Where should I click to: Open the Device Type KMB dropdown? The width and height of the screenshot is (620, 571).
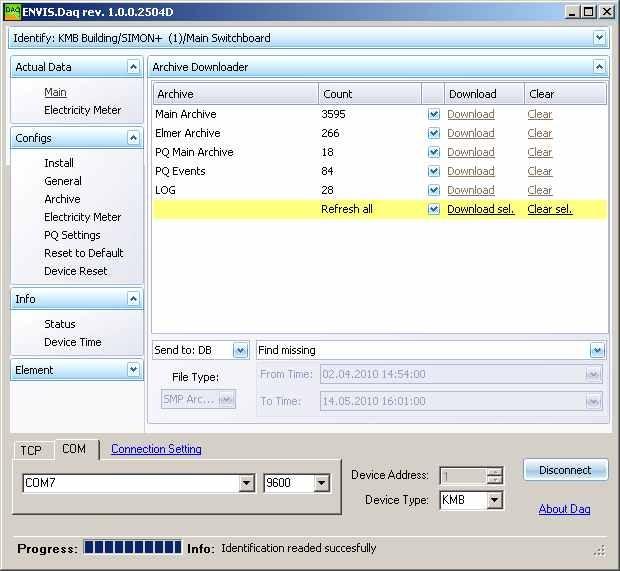(494, 500)
